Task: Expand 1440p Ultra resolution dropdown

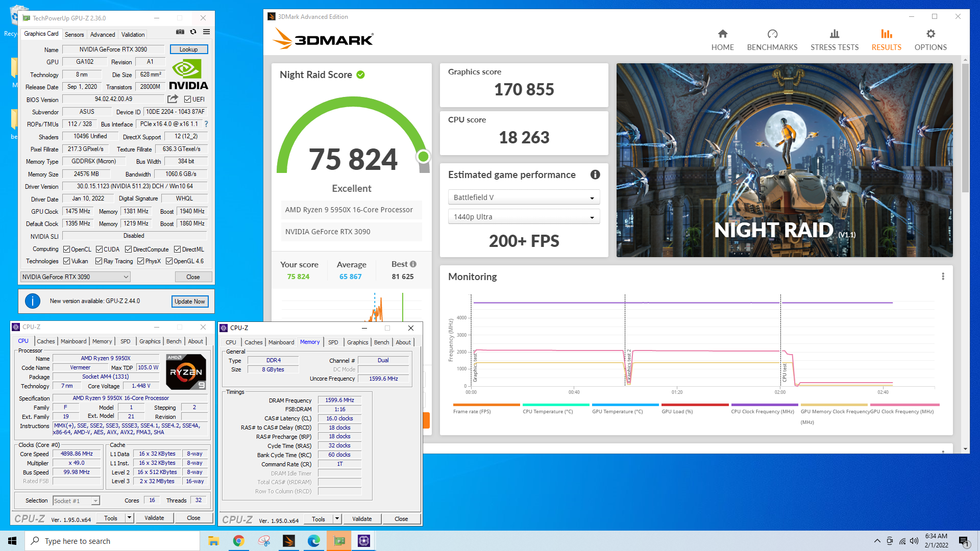Action: coord(524,217)
